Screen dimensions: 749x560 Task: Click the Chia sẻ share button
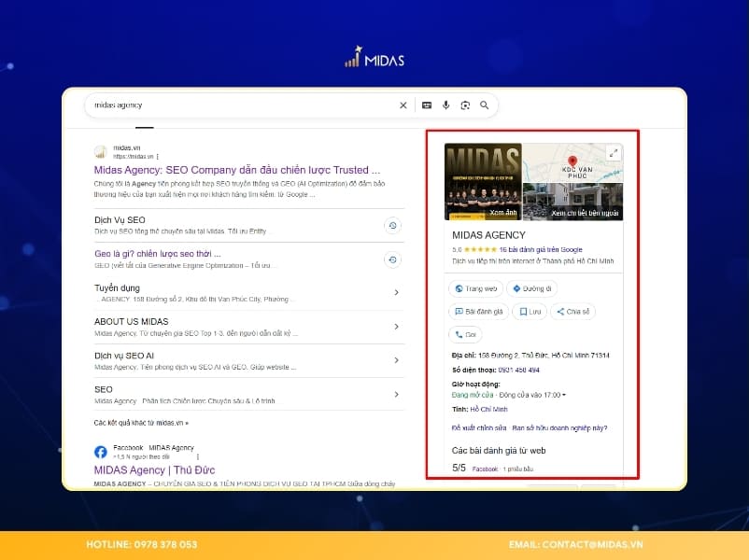(572, 312)
